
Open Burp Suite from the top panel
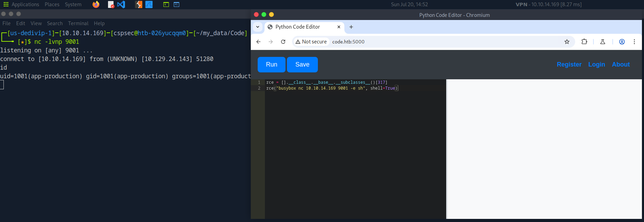[x=139, y=4]
